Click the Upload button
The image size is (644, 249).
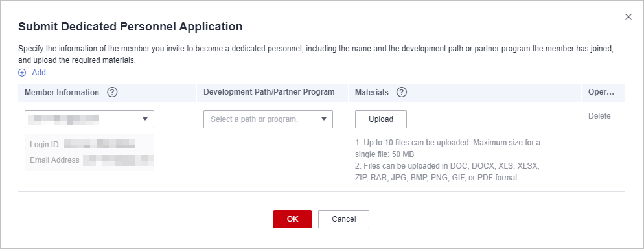(381, 119)
